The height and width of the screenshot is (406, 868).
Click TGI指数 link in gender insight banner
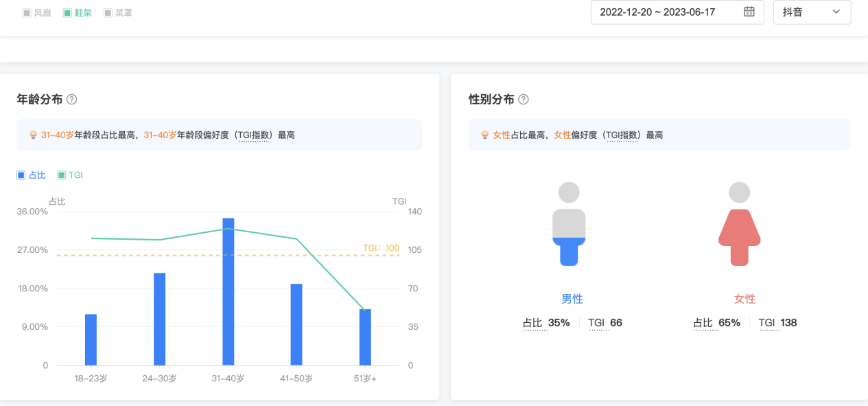[x=623, y=135]
